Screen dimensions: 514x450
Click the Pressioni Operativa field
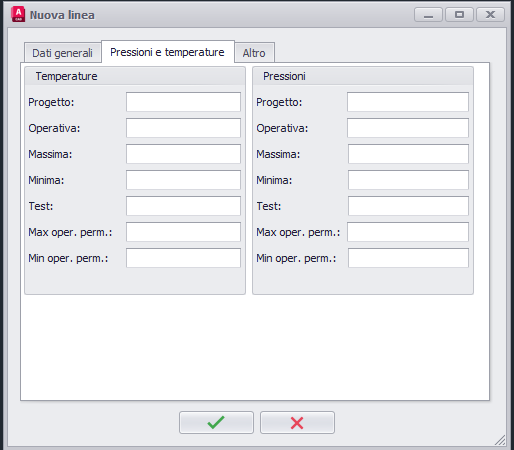pos(408,128)
